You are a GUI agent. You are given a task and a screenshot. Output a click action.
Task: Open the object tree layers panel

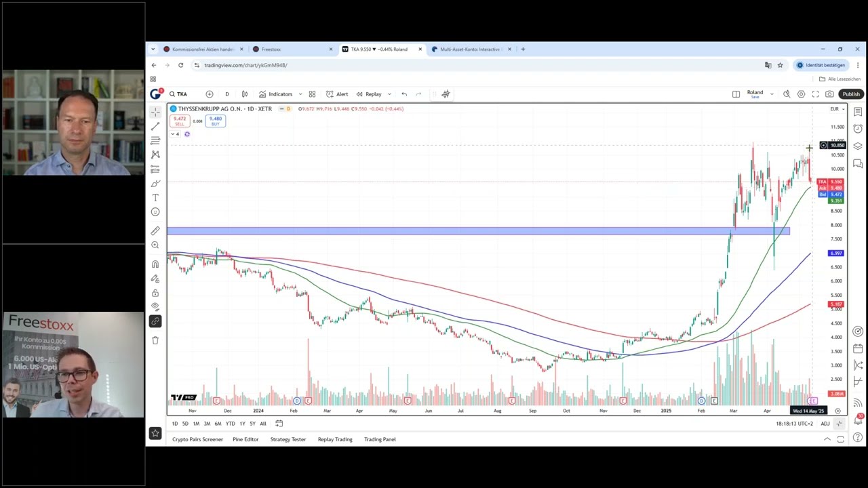point(858,146)
